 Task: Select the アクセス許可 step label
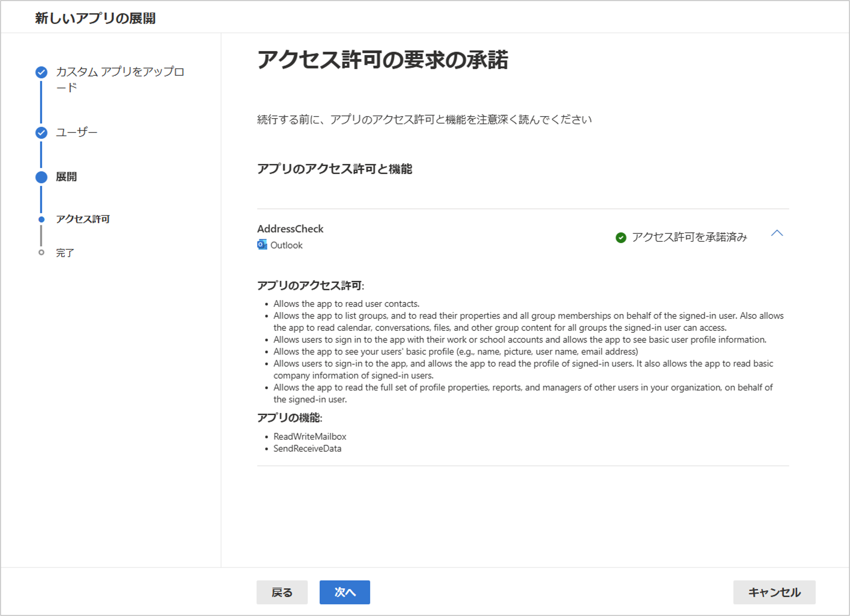tap(83, 219)
